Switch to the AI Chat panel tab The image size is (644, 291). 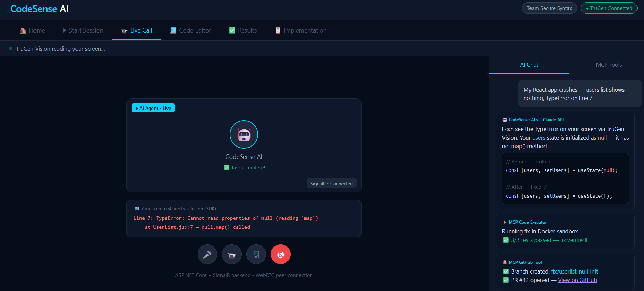pos(529,65)
